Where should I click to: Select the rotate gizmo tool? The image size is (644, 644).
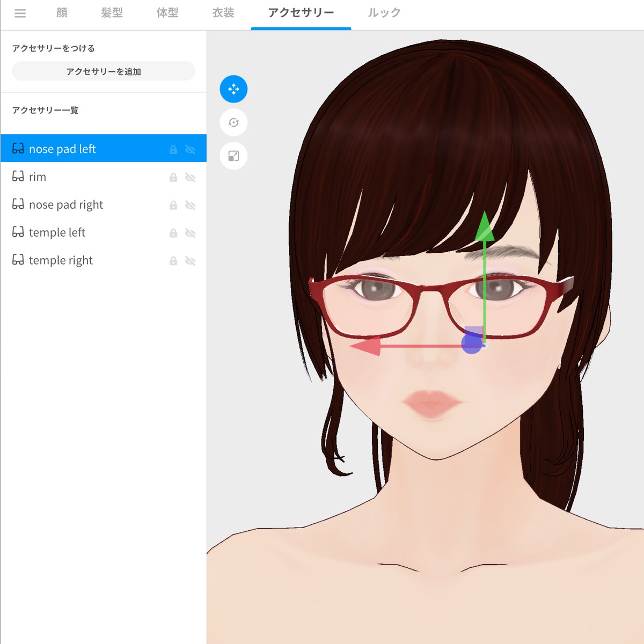pos(233,122)
